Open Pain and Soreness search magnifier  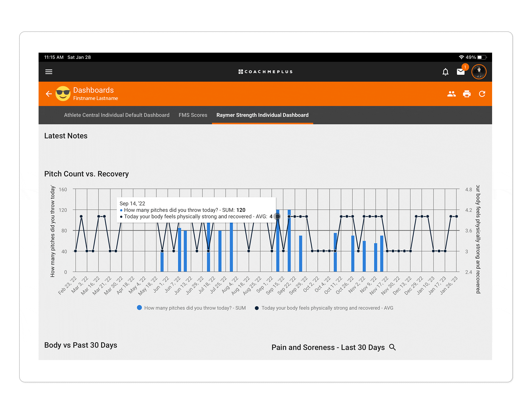tap(393, 347)
